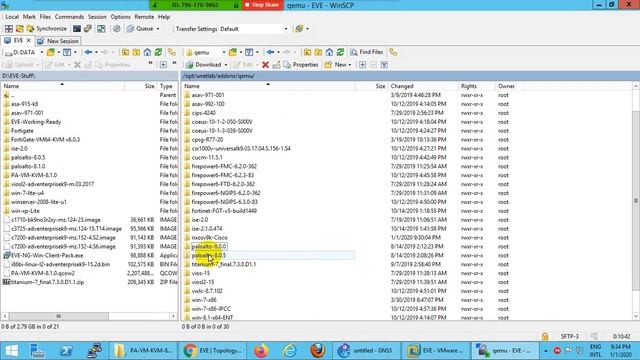Select local file PA-VM-KVM-8.1.0.qcow2
The width and height of the screenshot is (640, 360).
(x=43, y=273)
